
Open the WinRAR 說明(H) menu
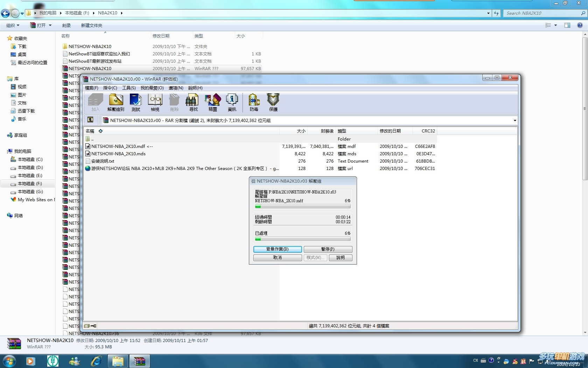[x=195, y=88]
